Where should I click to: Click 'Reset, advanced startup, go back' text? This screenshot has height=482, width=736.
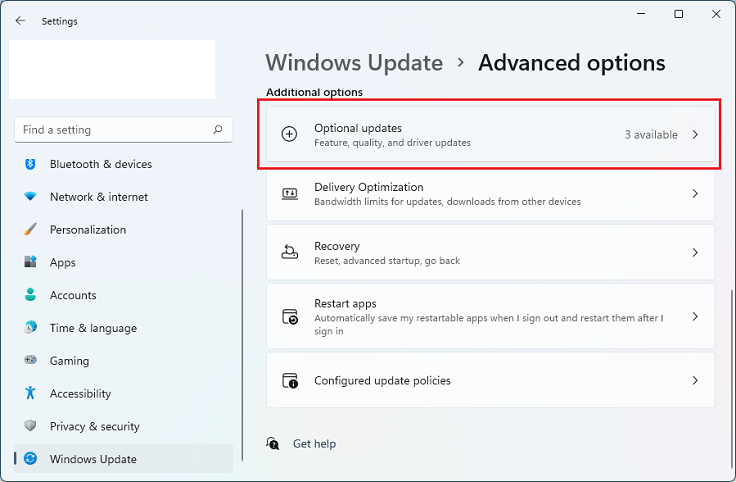pyautogui.click(x=387, y=260)
